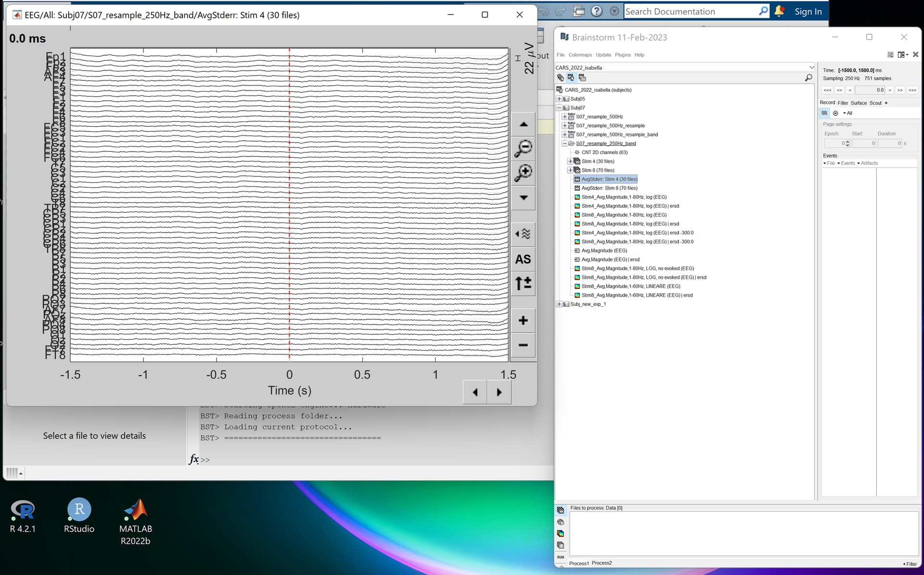Click the scroll-up arrow in EEG figure
Image resolution: width=924 pixels, height=575 pixels.
(523, 124)
